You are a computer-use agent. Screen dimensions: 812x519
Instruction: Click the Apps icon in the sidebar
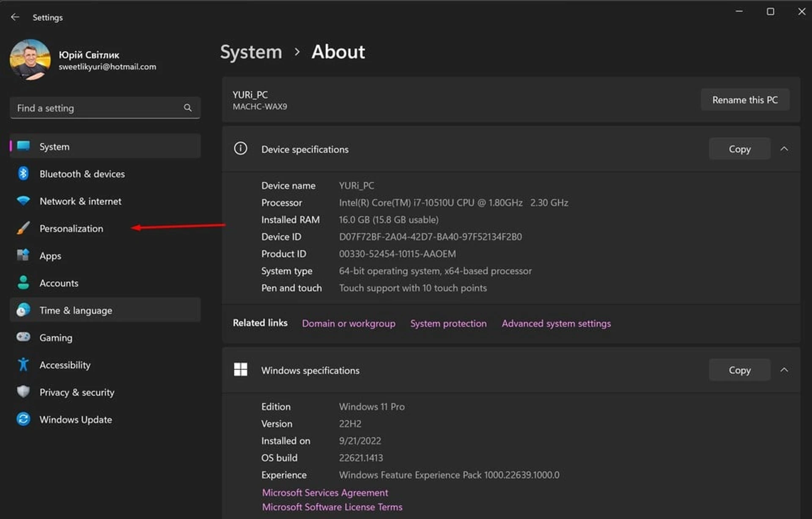[23, 255]
